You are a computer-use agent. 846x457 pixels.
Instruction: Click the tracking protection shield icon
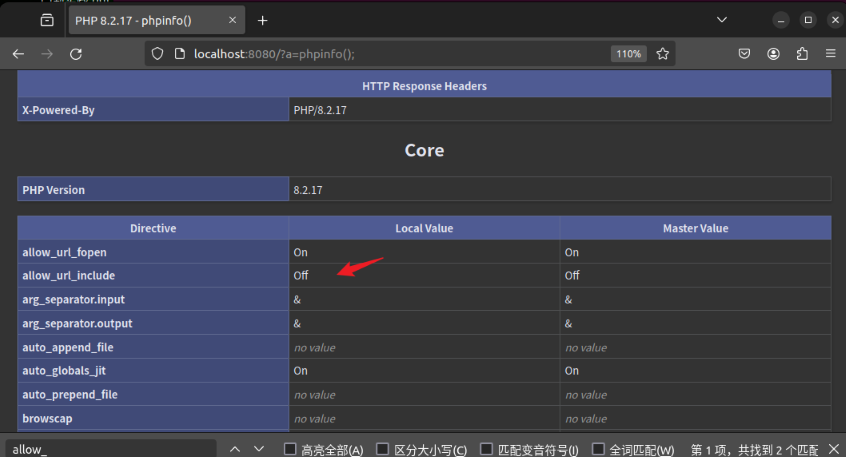coord(157,54)
